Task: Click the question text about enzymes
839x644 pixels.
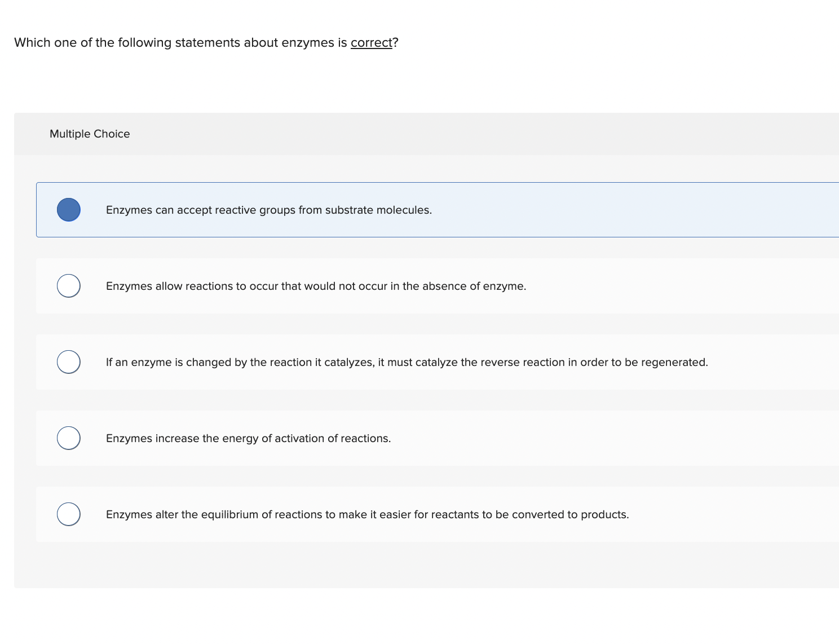Action: [x=205, y=42]
